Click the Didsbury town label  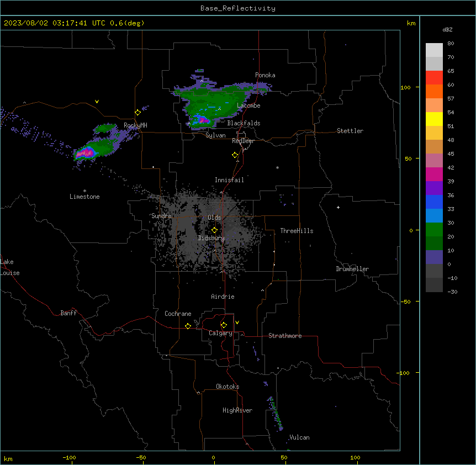pos(211,238)
